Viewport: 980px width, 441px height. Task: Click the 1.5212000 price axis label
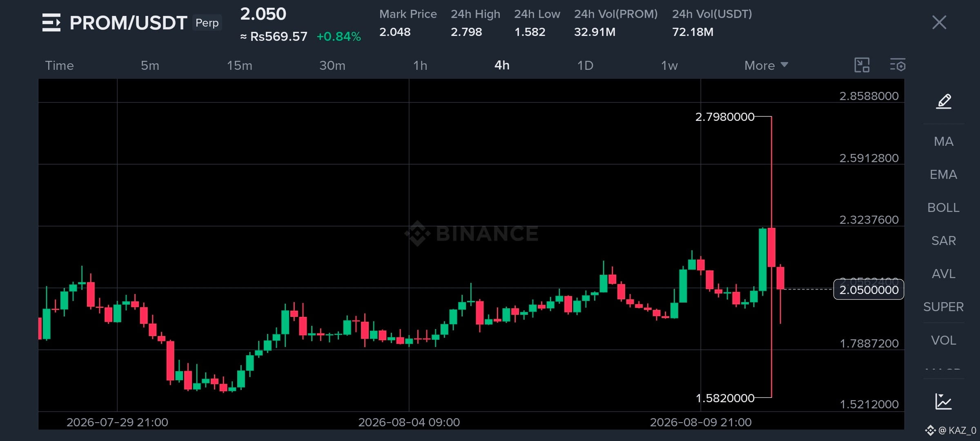tap(869, 404)
